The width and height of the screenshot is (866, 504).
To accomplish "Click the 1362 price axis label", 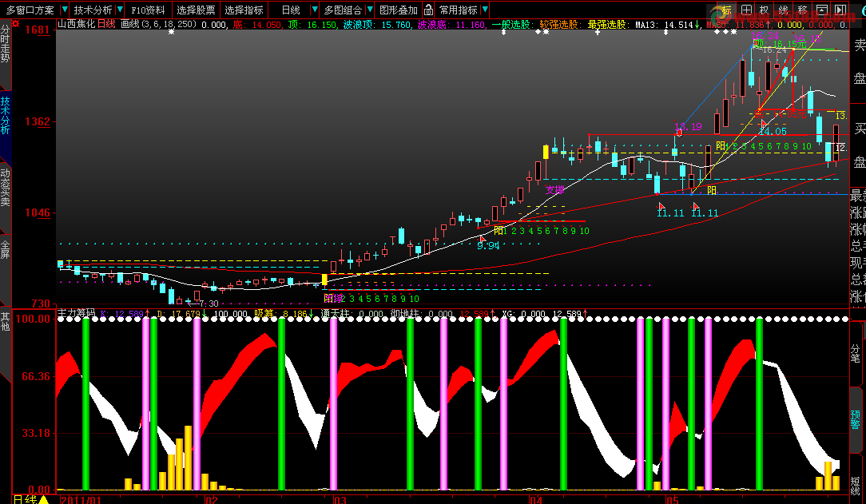I will [x=38, y=121].
